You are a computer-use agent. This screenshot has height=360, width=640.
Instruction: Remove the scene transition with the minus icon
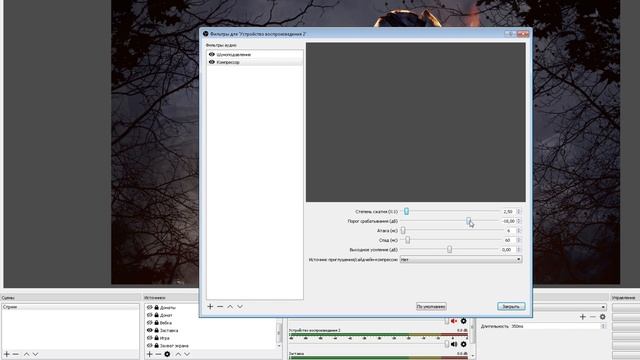[593, 317]
